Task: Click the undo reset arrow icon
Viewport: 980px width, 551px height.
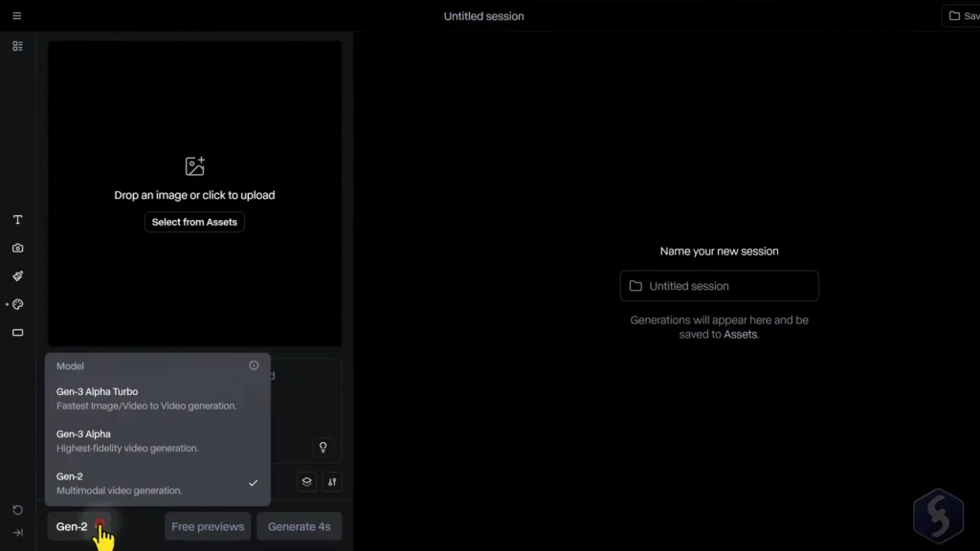Action: tap(17, 510)
